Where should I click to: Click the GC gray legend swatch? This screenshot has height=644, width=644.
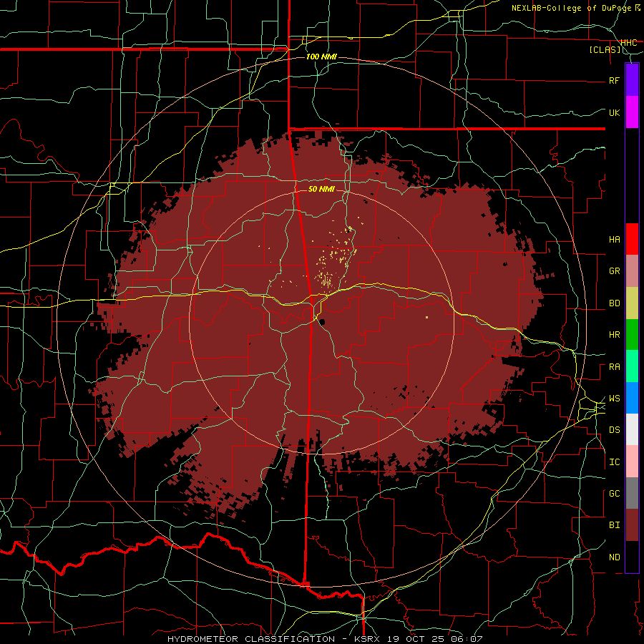click(632, 493)
